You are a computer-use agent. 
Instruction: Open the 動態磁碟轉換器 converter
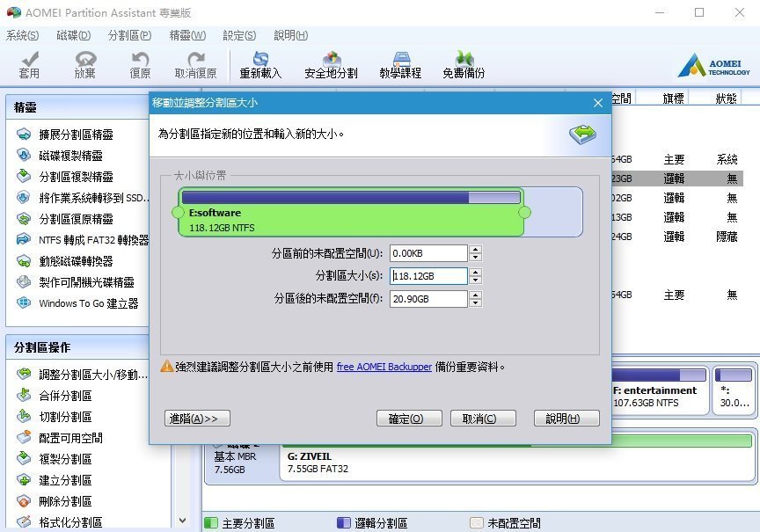(76, 261)
